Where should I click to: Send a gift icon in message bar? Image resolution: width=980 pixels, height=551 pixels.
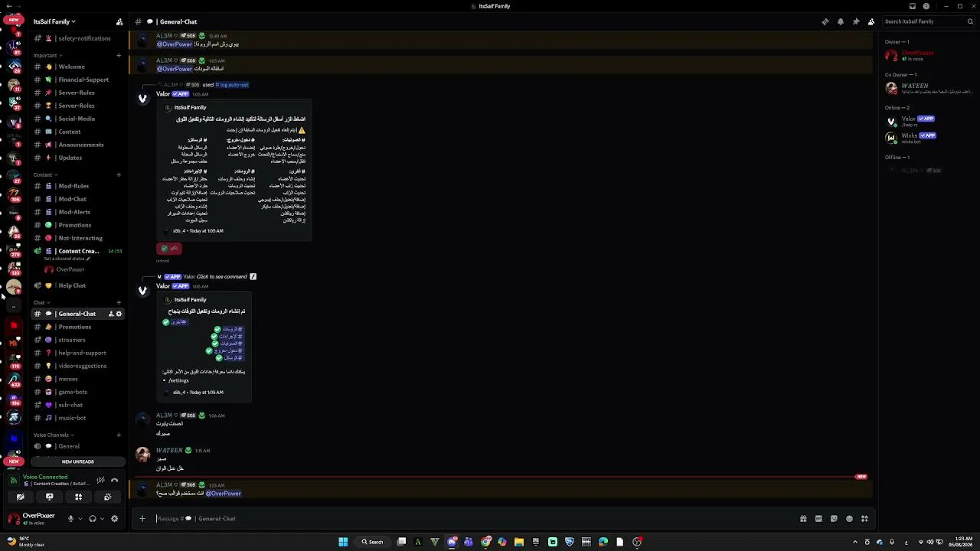[x=803, y=518]
